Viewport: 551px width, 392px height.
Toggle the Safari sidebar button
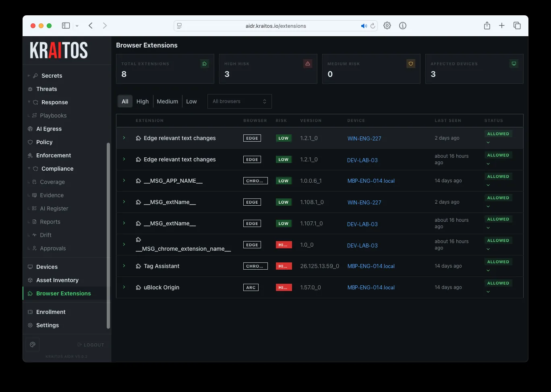pos(66,26)
